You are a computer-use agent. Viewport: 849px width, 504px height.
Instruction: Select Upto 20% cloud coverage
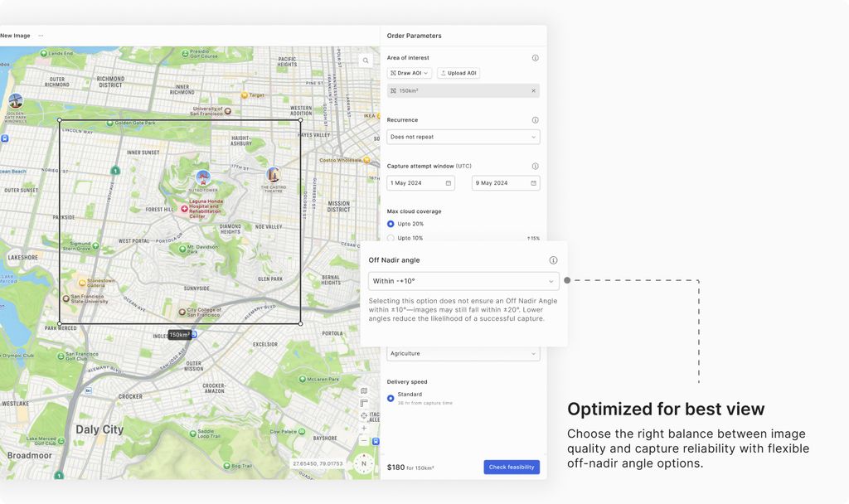pos(391,224)
